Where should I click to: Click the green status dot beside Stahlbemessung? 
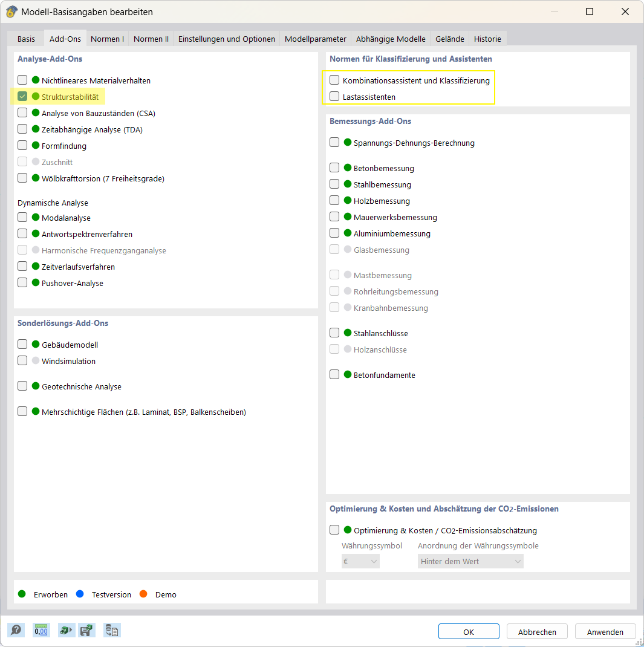coord(348,184)
